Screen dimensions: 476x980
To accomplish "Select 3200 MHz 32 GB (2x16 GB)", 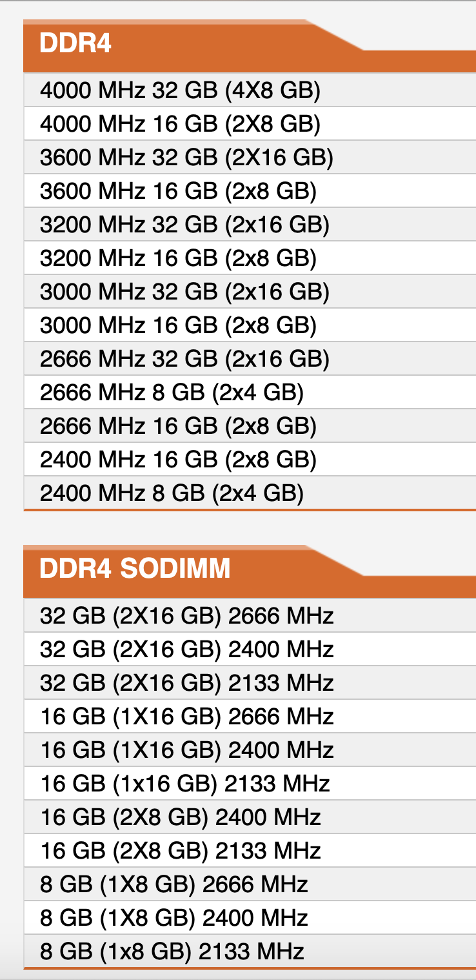I will (184, 225).
